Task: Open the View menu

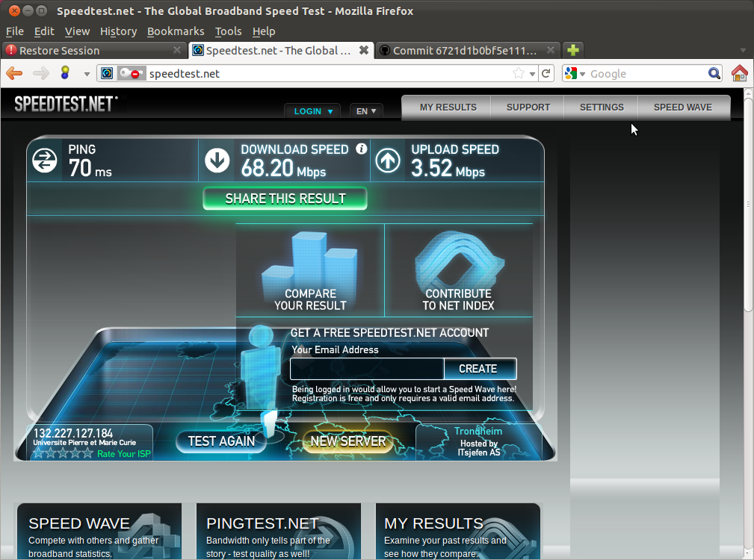Action: (x=78, y=31)
